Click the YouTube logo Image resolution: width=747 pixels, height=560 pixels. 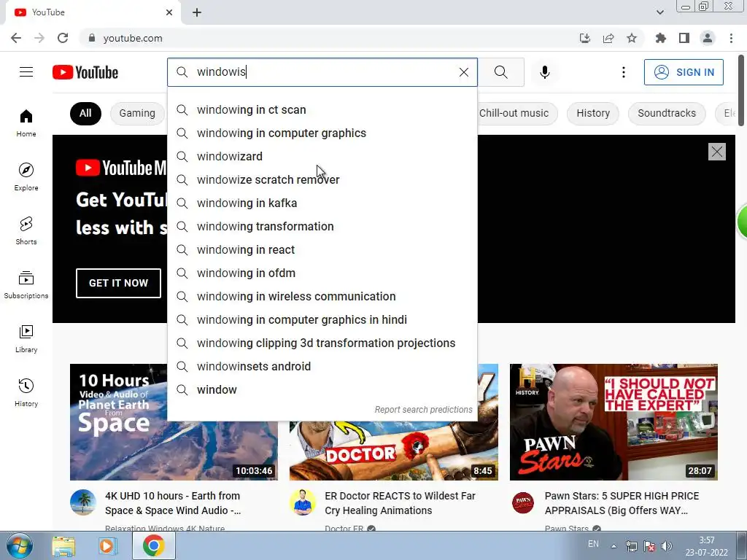(x=85, y=72)
